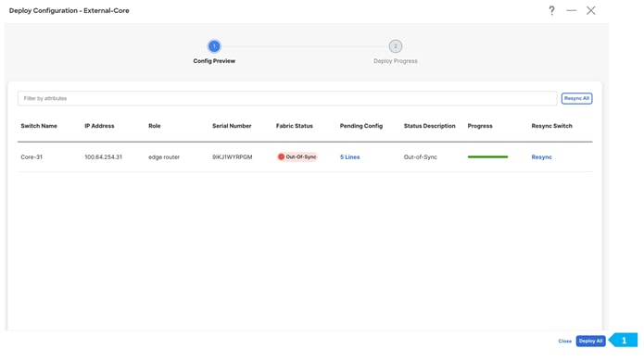Viewport: 644px width, 361px height.
Task: Click the Resync Switch column header
Action: point(551,126)
